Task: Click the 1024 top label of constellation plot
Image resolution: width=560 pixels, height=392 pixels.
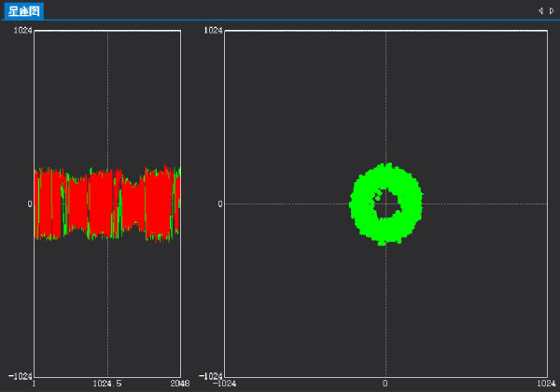Action: coord(213,31)
